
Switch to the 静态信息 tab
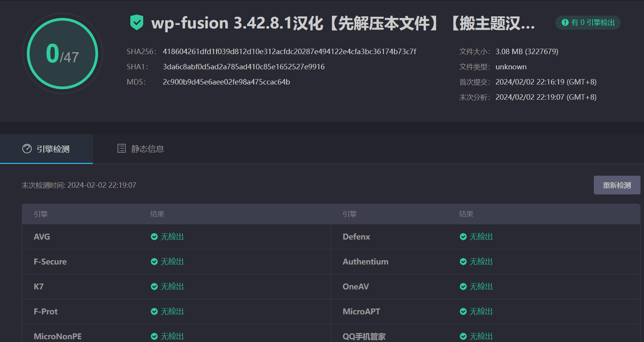(x=140, y=149)
